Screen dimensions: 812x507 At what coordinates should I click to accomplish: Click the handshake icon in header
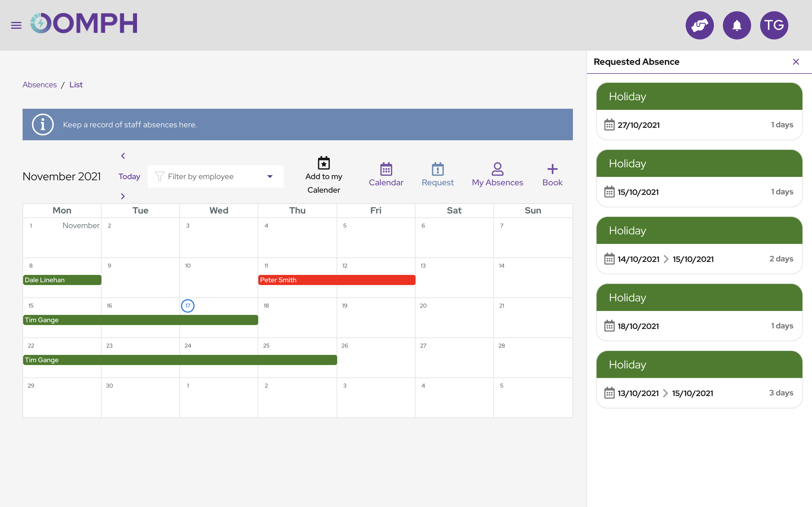pyautogui.click(x=699, y=25)
